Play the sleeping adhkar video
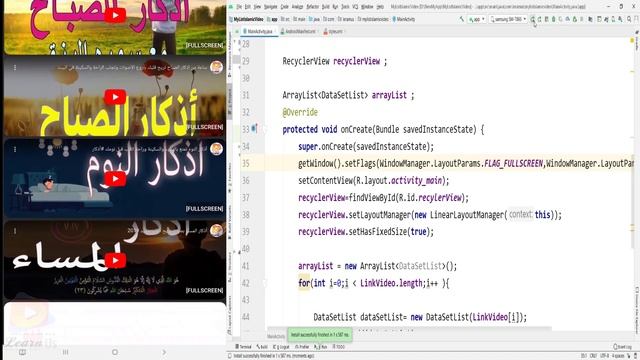Screen dimensions: 640x360 (115, 179)
